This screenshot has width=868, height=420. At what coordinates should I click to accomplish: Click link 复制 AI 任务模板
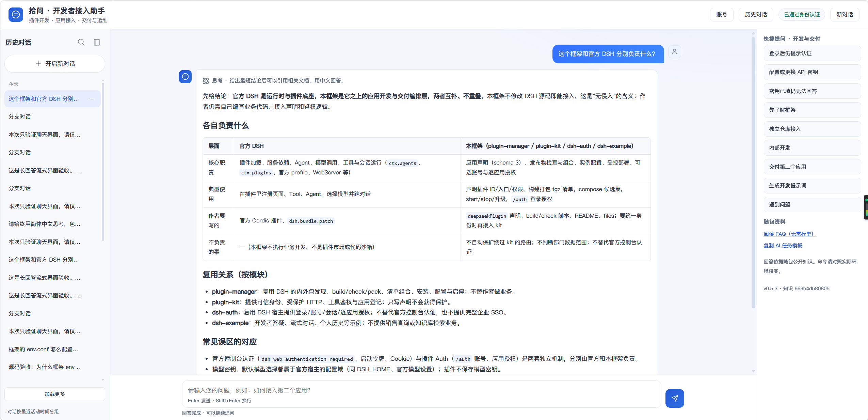783,245
